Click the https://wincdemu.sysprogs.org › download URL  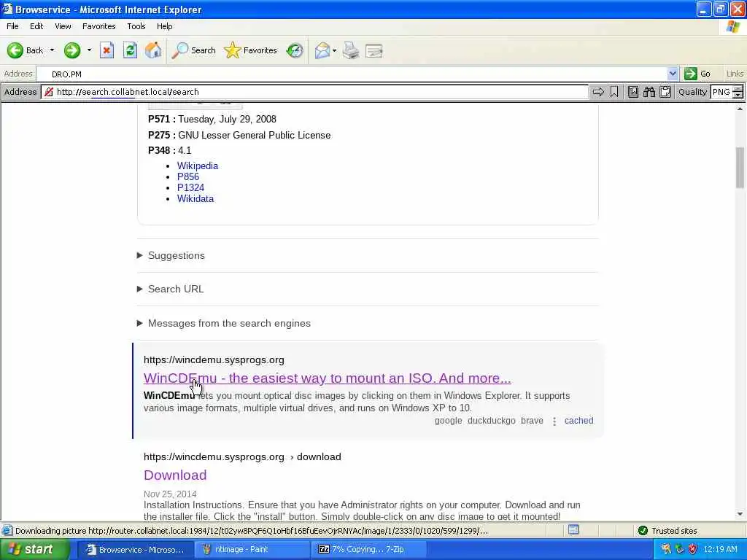(242, 456)
